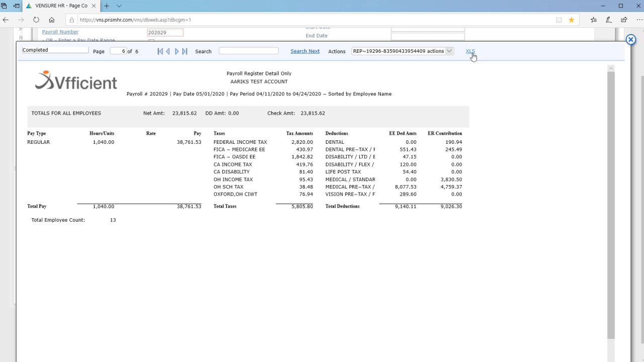
Task: Click the browser refresh icon
Action: [36, 20]
